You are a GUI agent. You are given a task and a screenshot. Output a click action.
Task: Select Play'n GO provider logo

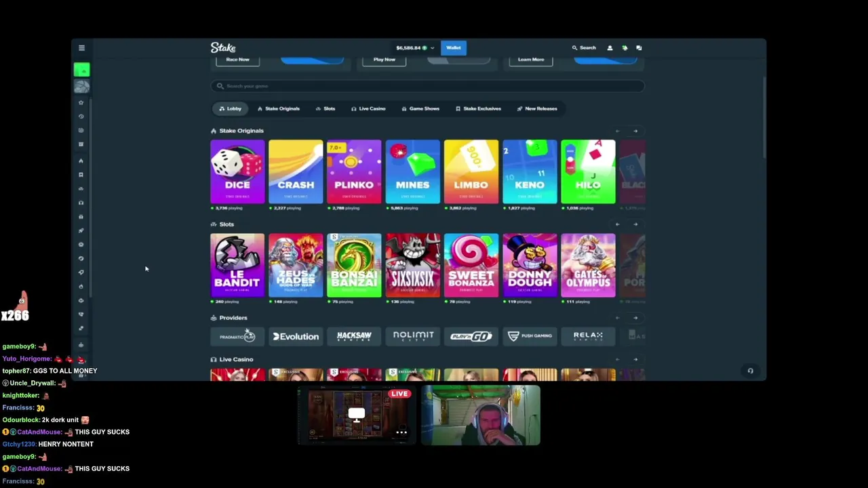click(x=471, y=336)
